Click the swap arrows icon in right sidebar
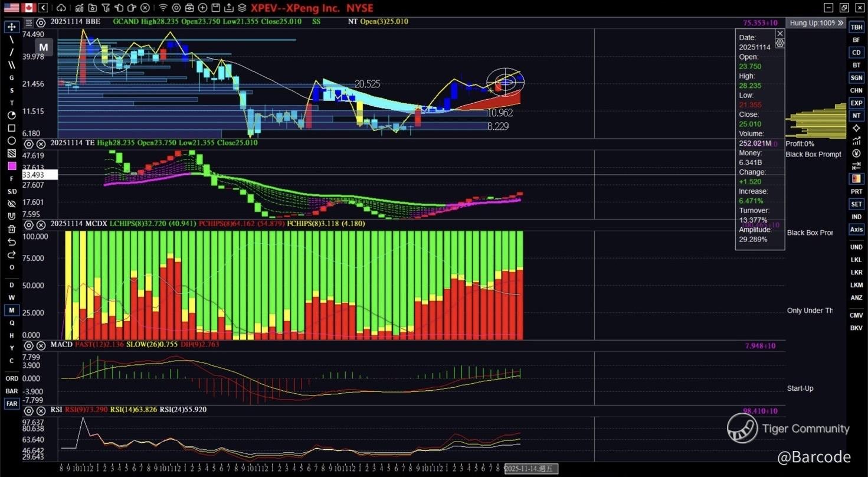This screenshot has height=477, width=868. pyautogui.click(x=856, y=166)
